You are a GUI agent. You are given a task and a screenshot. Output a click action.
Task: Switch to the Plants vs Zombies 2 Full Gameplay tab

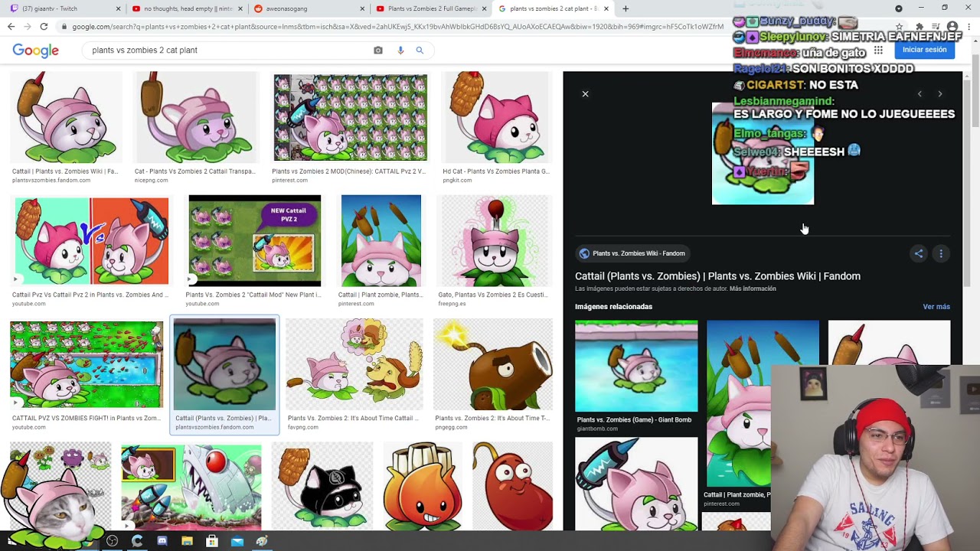[432, 8]
